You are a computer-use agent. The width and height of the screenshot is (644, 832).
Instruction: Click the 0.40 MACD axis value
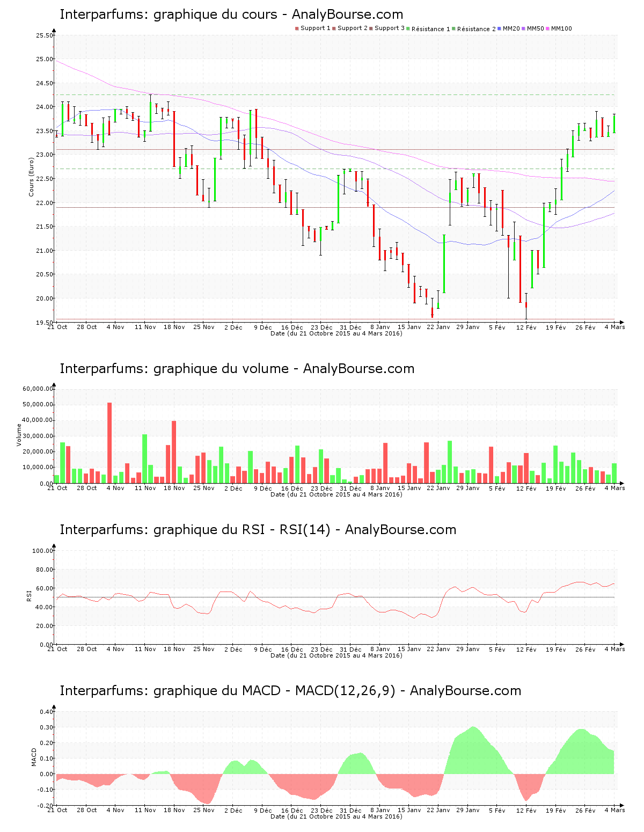pos(46,712)
